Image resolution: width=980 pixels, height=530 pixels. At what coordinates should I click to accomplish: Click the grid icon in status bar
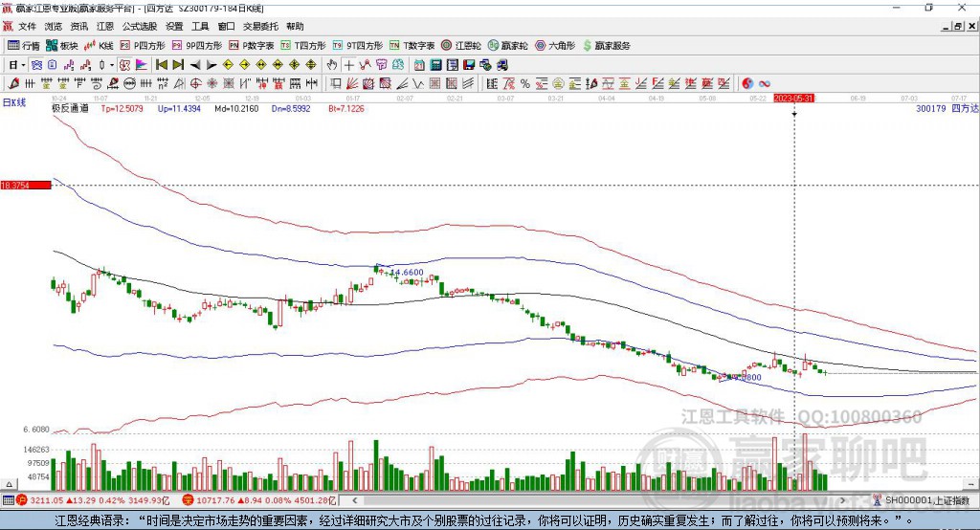coord(8,500)
